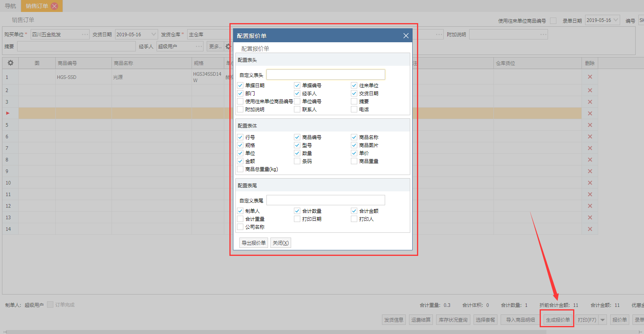Select the 销售订单 tab
The image size is (644, 334).
coord(37,6)
